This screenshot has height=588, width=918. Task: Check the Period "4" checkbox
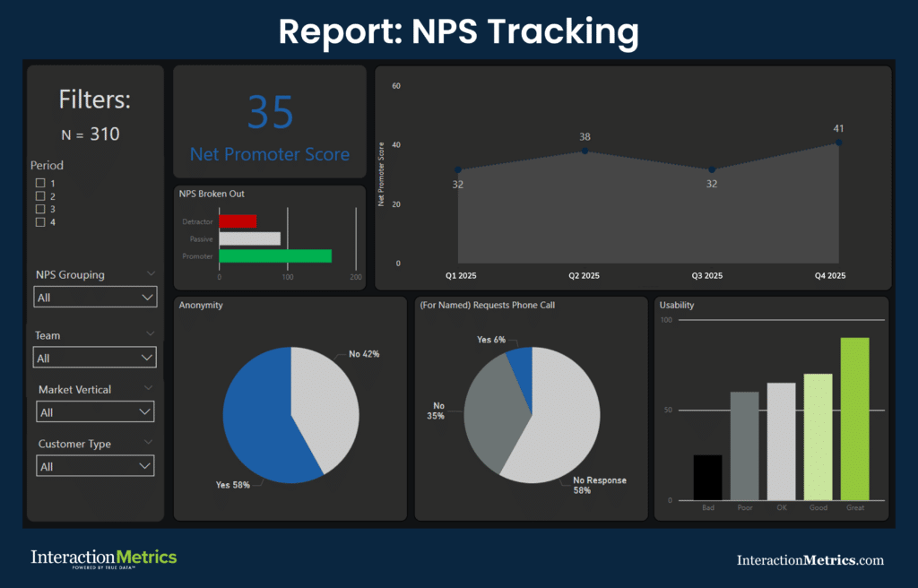[39, 221]
